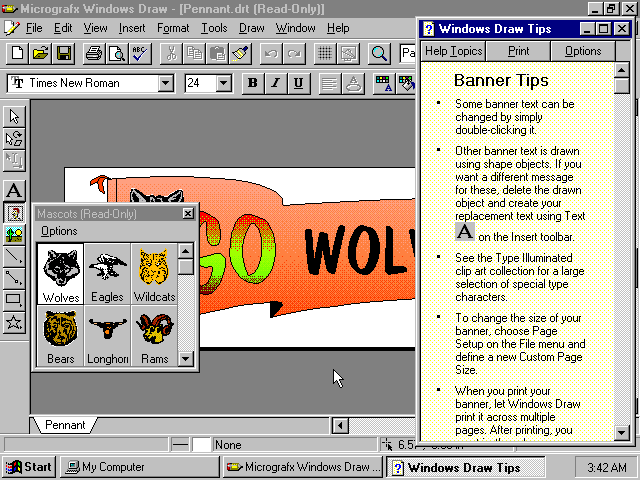Click the text color palette icon
640x480 pixels.
(x=383, y=83)
